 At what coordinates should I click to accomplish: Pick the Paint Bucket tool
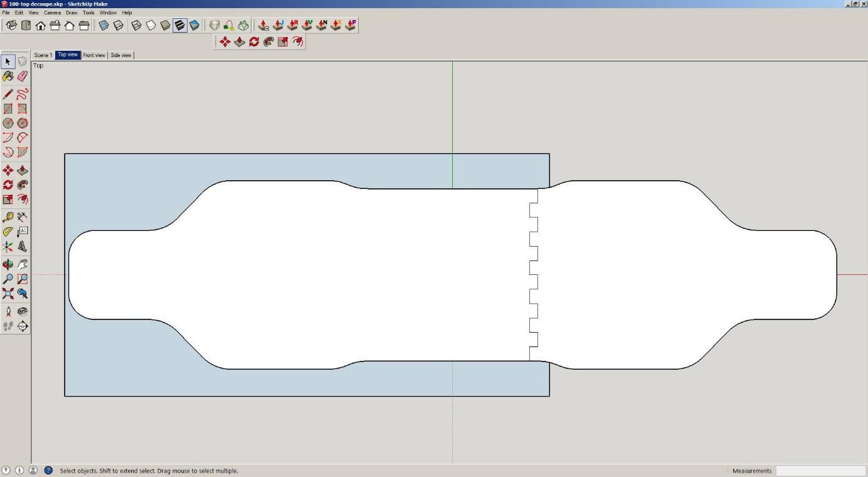[8, 76]
